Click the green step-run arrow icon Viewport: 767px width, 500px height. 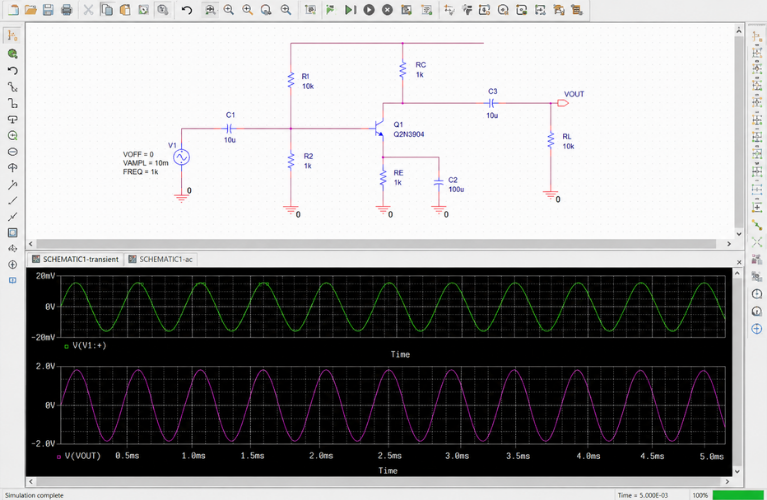(331, 10)
